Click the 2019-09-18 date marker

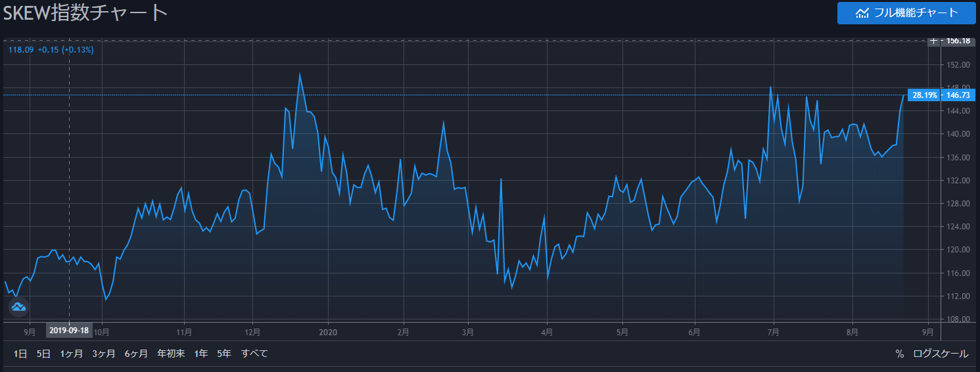69,331
